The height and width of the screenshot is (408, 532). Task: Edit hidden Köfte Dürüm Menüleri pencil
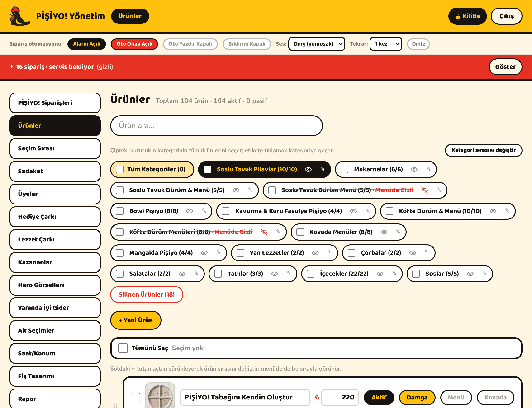278,232
